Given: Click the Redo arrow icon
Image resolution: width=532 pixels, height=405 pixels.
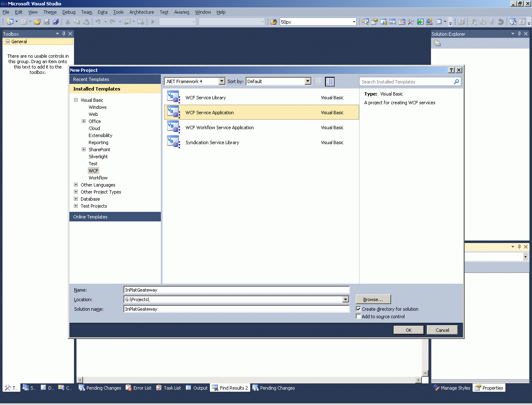Looking at the screenshot, I should 113,22.
